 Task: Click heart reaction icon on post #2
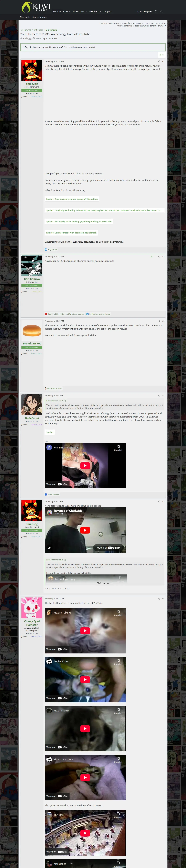click(x=46, y=314)
